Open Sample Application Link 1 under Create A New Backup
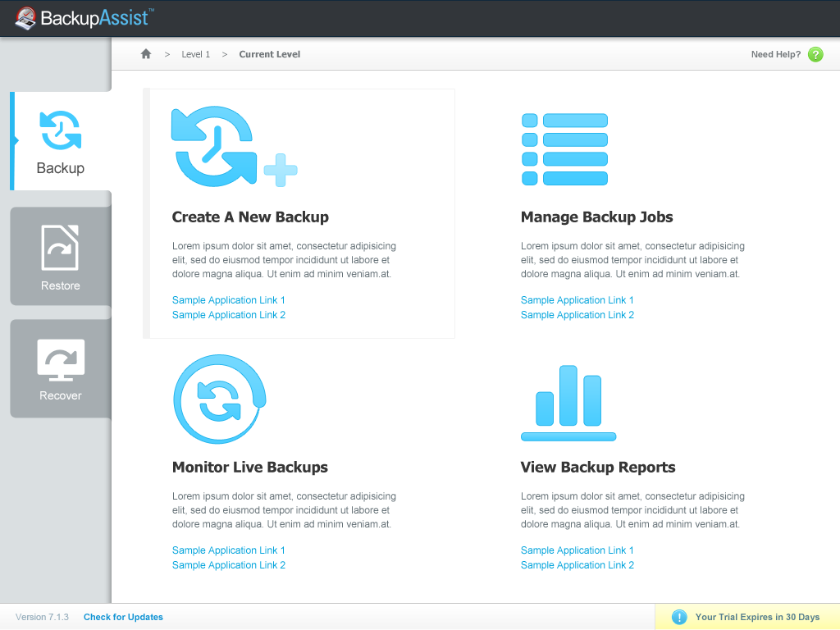 pos(228,300)
